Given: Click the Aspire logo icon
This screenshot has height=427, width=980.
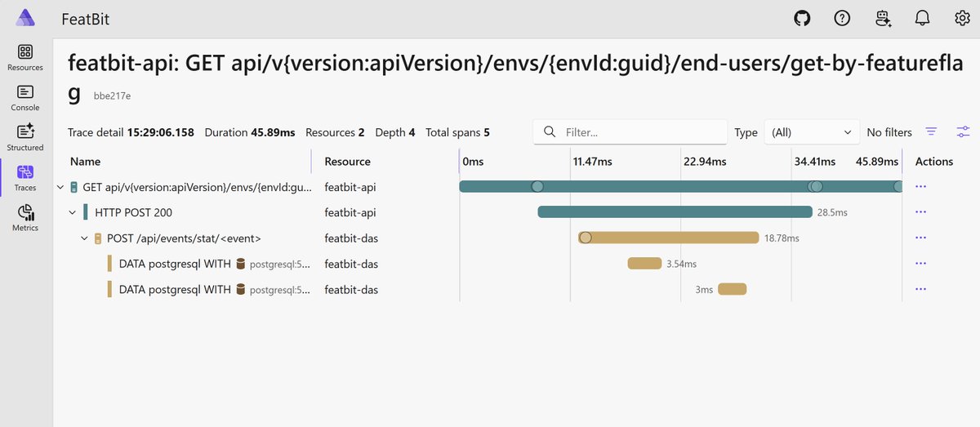Looking at the screenshot, I should click(25, 18).
